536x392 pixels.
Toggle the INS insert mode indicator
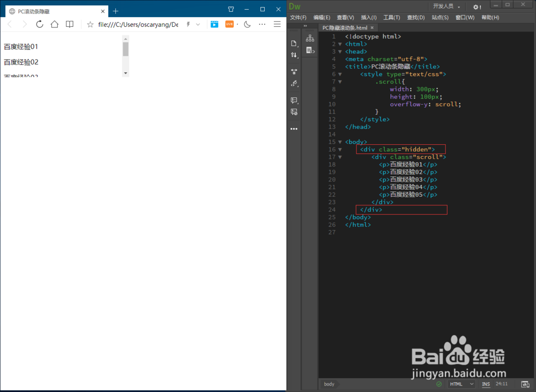[x=486, y=384]
